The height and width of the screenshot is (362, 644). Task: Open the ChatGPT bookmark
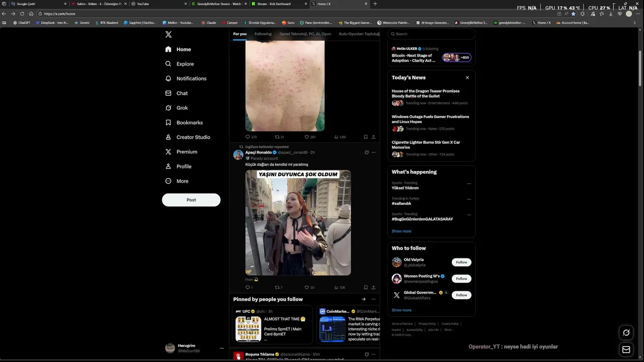[22, 23]
